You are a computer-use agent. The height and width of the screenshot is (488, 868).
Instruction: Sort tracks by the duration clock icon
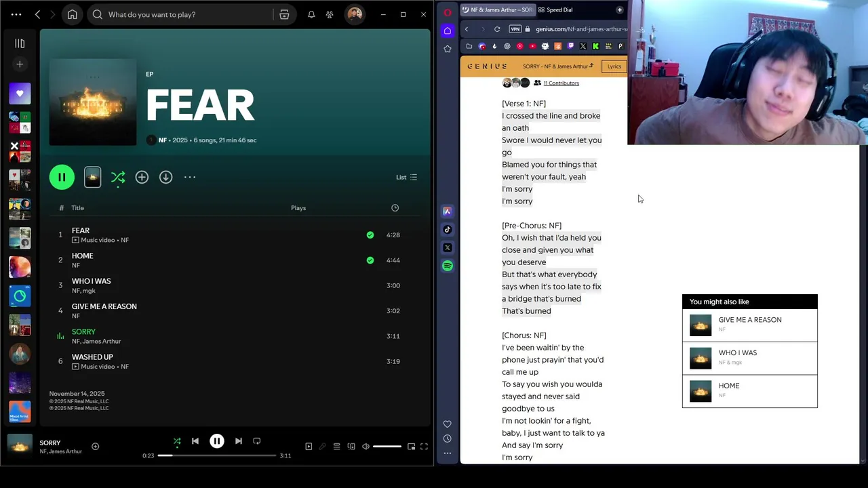point(395,208)
